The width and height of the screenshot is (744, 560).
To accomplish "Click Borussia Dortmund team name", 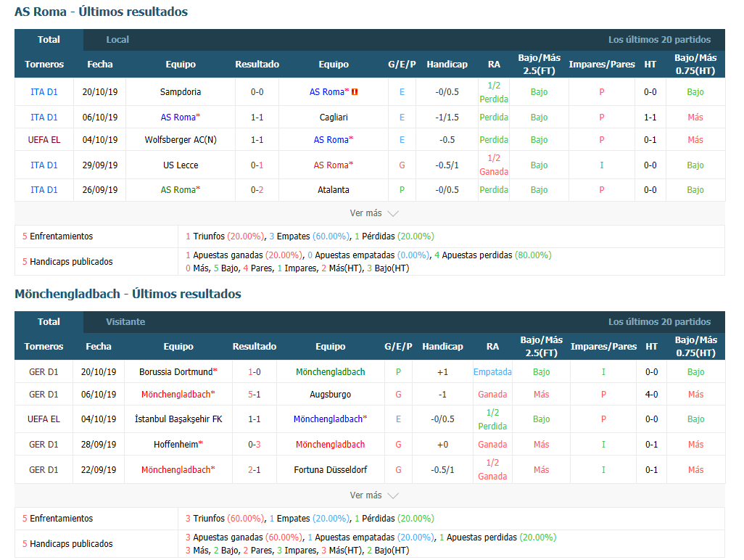I will click(178, 372).
